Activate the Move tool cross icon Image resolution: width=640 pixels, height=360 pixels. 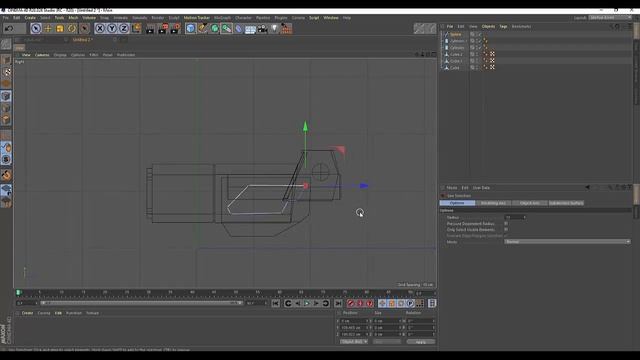(x=48, y=28)
